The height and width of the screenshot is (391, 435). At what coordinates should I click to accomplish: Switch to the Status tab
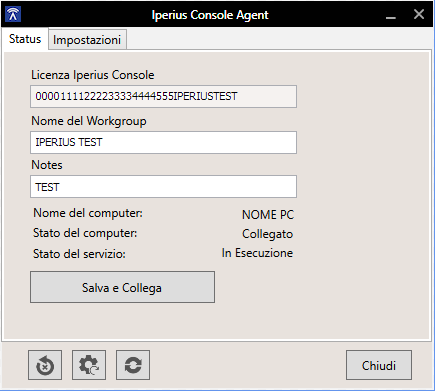pyautogui.click(x=25, y=39)
